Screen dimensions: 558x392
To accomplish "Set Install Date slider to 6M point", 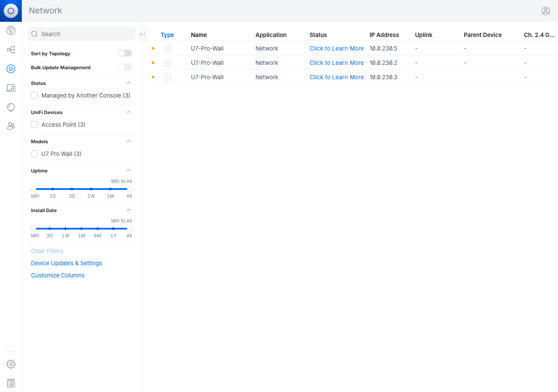I will click(98, 229).
